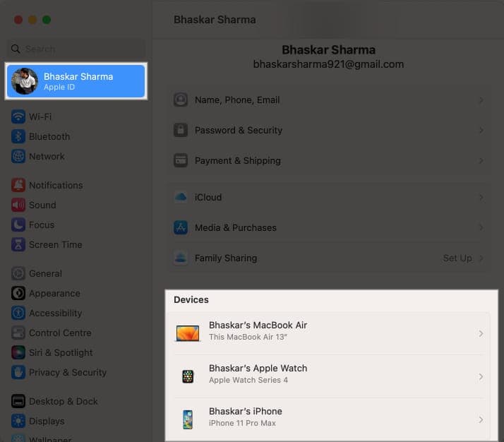This screenshot has height=442, width=504.
Task: Select the Desktop & Dock icon
Action: coord(18,401)
